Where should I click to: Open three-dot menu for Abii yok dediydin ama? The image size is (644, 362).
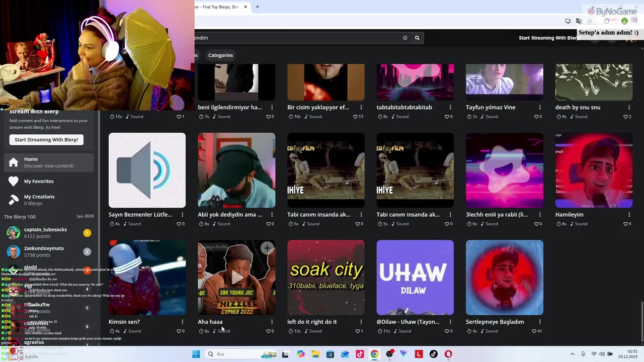click(x=272, y=215)
